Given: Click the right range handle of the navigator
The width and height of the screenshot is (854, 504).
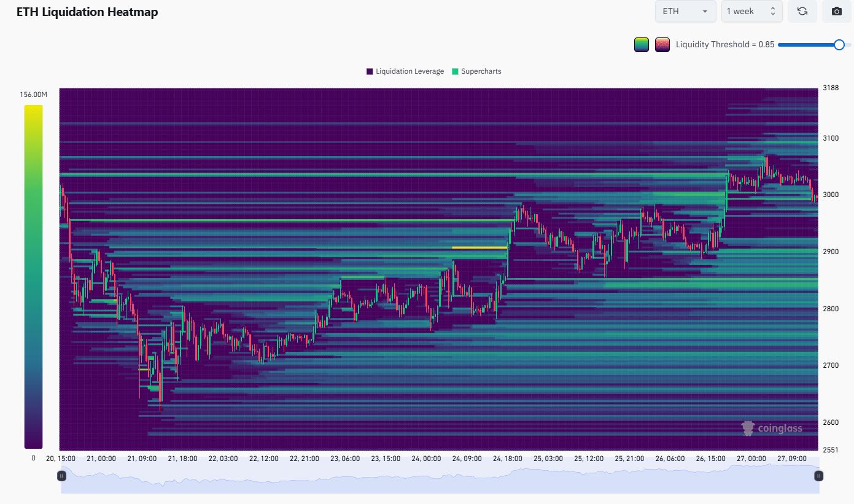Looking at the screenshot, I should pyautogui.click(x=818, y=476).
